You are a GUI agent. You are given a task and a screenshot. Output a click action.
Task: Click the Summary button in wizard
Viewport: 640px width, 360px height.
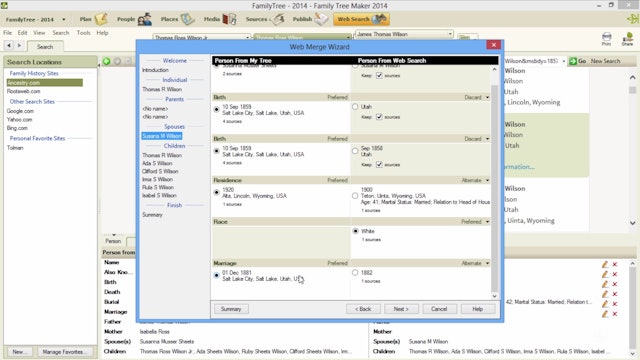pyautogui.click(x=231, y=309)
